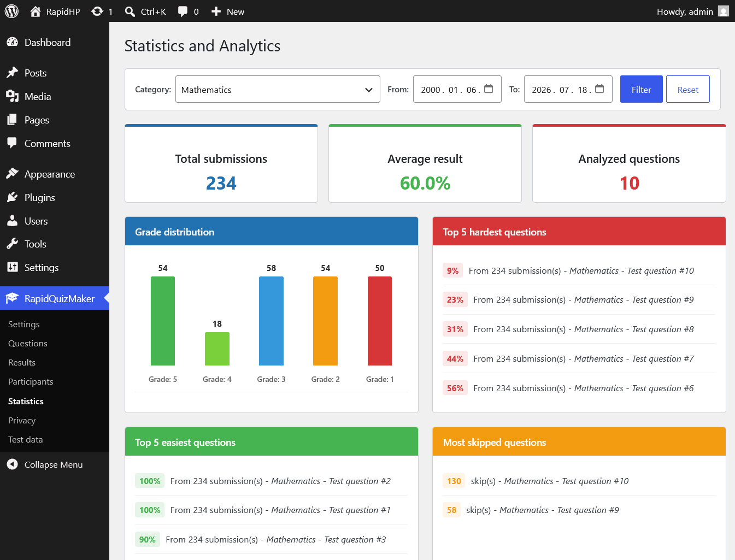This screenshot has height=560, width=735.
Task: Open the Category dropdown showing Mathematics
Action: pyautogui.click(x=278, y=89)
